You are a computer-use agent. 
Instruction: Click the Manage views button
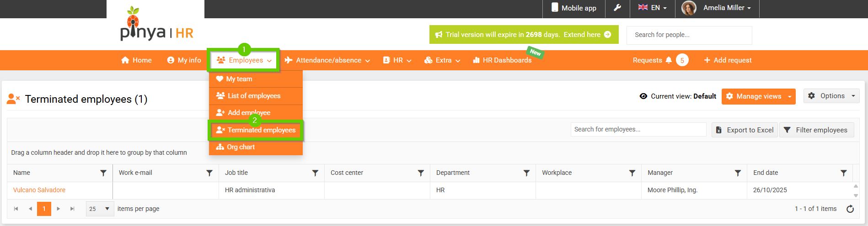tap(753, 96)
